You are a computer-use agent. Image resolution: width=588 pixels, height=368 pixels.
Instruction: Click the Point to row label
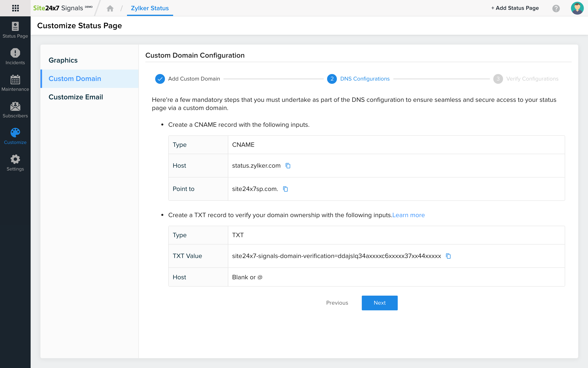point(184,189)
